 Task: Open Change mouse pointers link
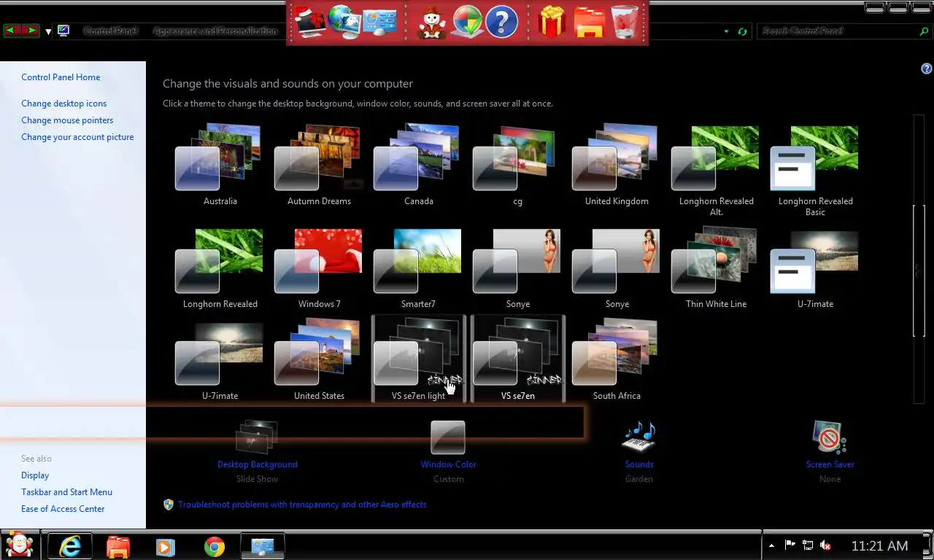(x=67, y=120)
